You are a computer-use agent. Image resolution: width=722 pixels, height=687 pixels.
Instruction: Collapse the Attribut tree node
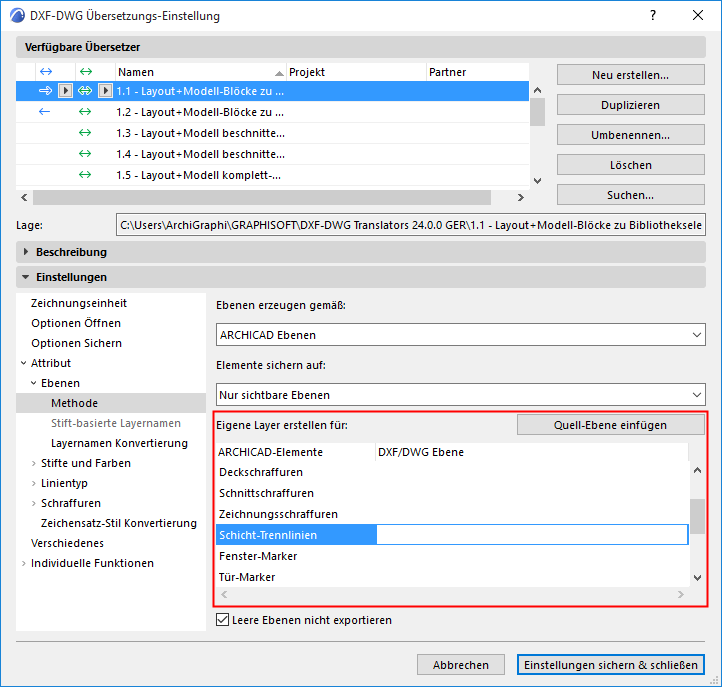click(23, 363)
